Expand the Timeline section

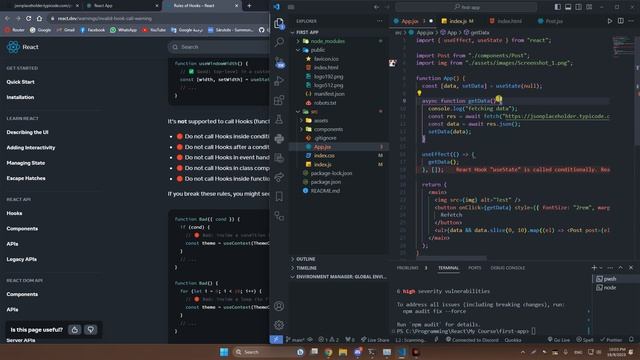306,268
